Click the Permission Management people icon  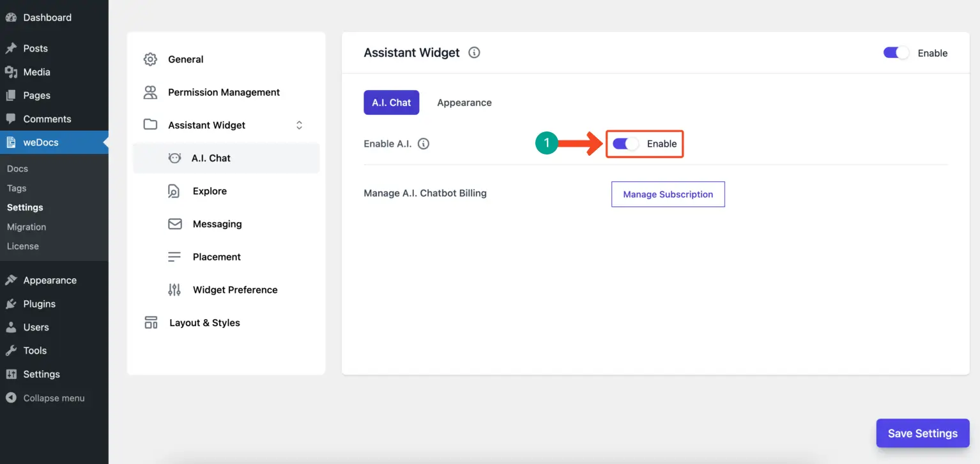pyautogui.click(x=150, y=93)
